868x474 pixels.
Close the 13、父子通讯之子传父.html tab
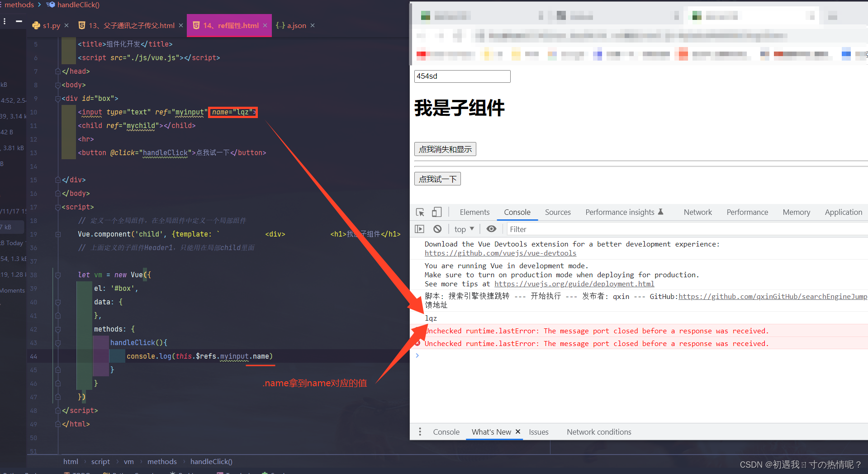tap(181, 25)
